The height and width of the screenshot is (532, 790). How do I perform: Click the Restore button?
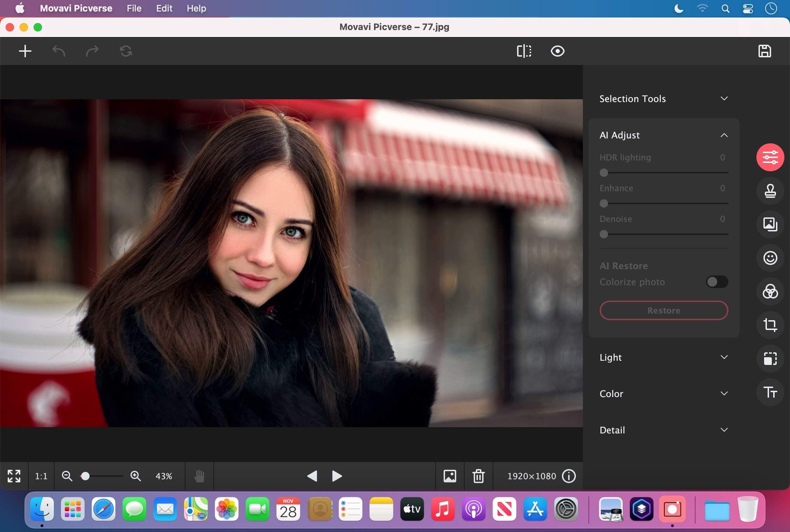tap(663, 310)
